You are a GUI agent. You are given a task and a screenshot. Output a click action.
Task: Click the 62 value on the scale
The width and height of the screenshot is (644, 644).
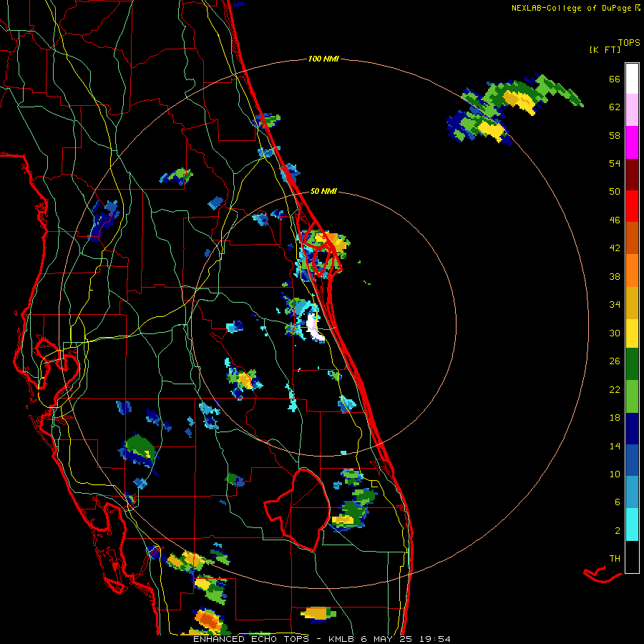[x=615, y=107]
